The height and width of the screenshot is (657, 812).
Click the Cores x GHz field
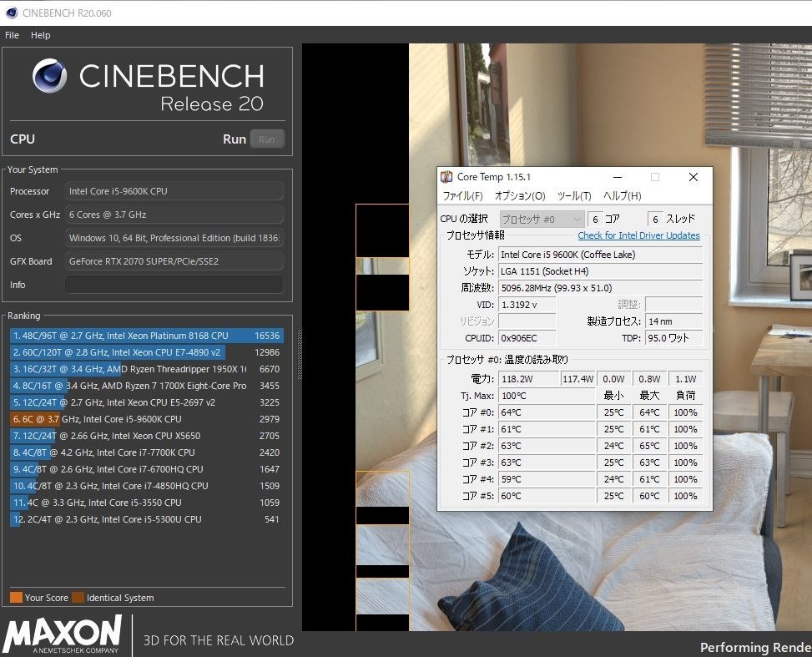click(x=174, y=215)
